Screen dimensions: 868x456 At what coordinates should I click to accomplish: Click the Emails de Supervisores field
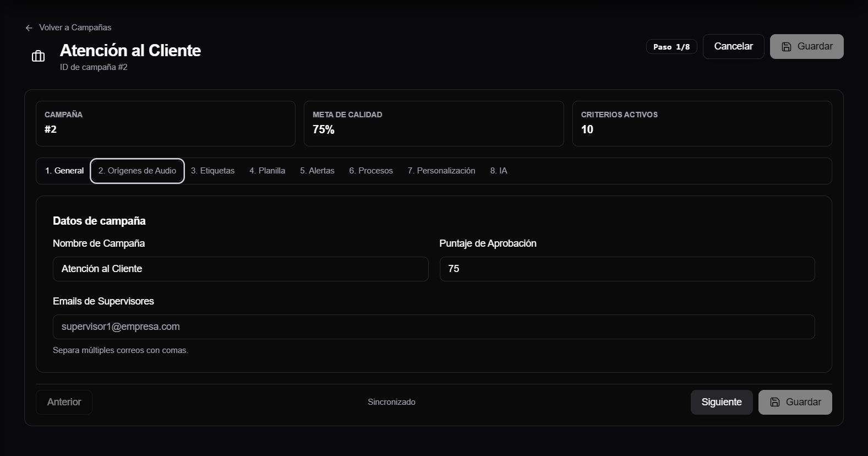click(434, 327)
